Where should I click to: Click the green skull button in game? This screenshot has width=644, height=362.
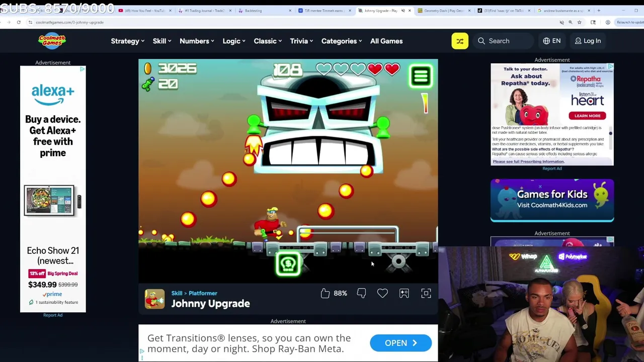pos(288,263)
